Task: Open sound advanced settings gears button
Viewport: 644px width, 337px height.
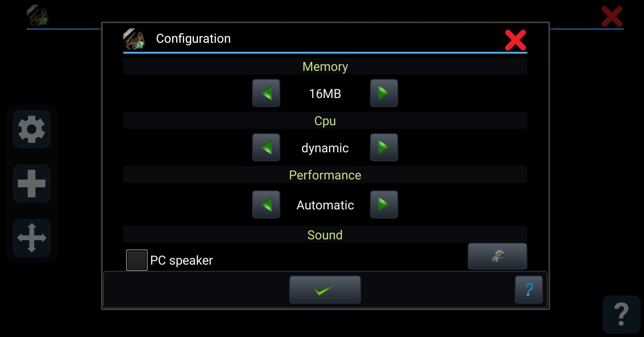Action: [x=497, y=256]
